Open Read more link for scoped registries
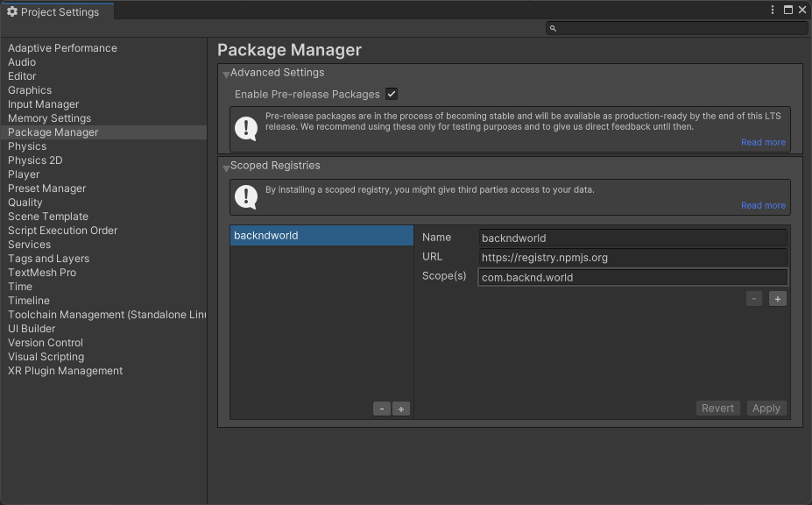Screen dimensions: 812x505 coord(763,205)
